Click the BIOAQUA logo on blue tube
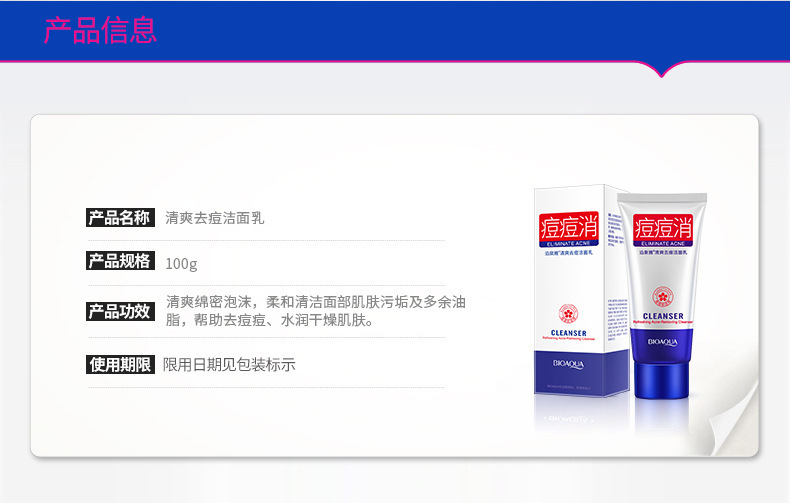Image resolution: width=790 pixels, height=503 pixels. point(663,342)
